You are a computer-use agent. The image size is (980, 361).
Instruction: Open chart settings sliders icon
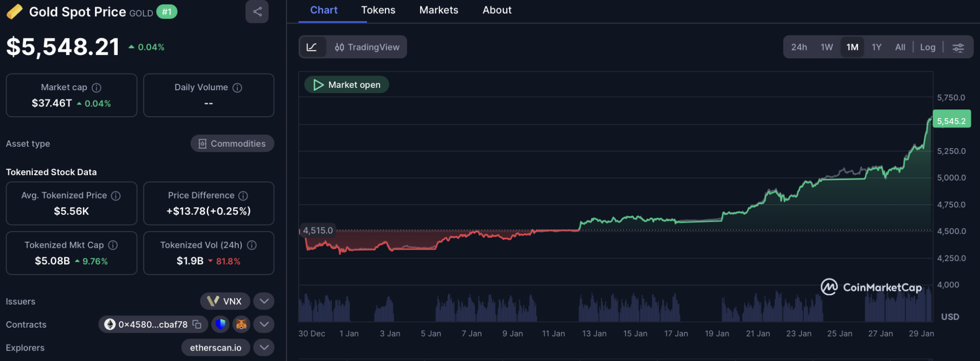click(958, 48)
